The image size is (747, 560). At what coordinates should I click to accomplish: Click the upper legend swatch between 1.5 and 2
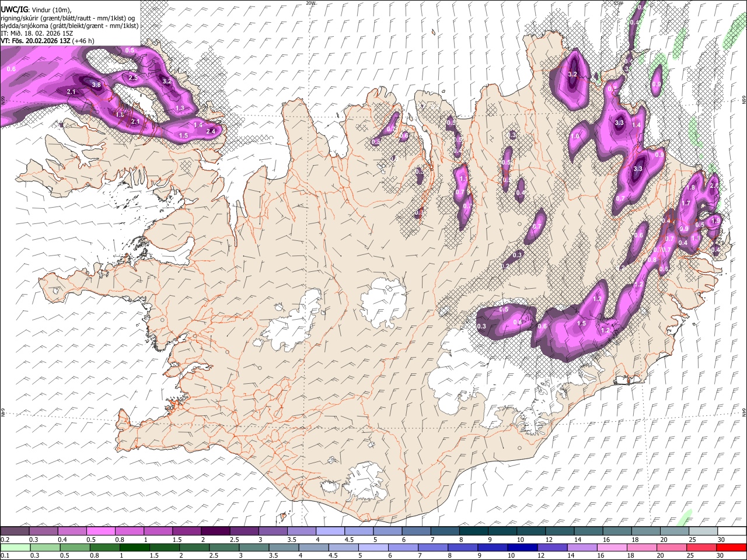(187, 531)
